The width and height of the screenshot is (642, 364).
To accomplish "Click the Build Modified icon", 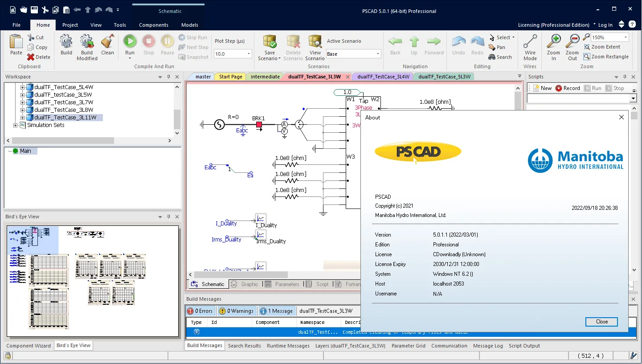I will click(x=87, y=41).
